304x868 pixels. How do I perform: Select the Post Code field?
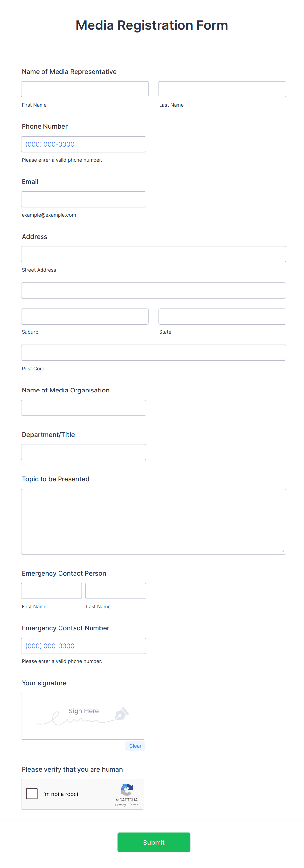[153, 352]
